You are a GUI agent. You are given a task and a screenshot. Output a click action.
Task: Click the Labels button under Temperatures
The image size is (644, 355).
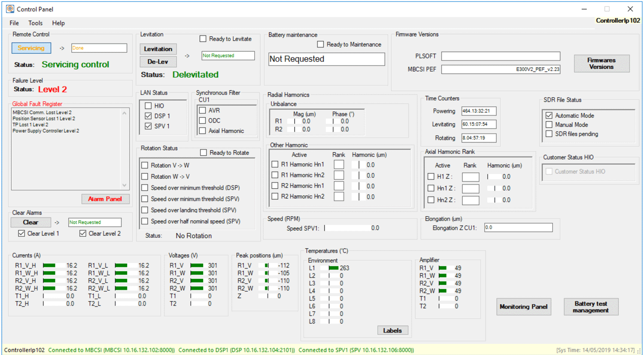(x=392, y=331)
